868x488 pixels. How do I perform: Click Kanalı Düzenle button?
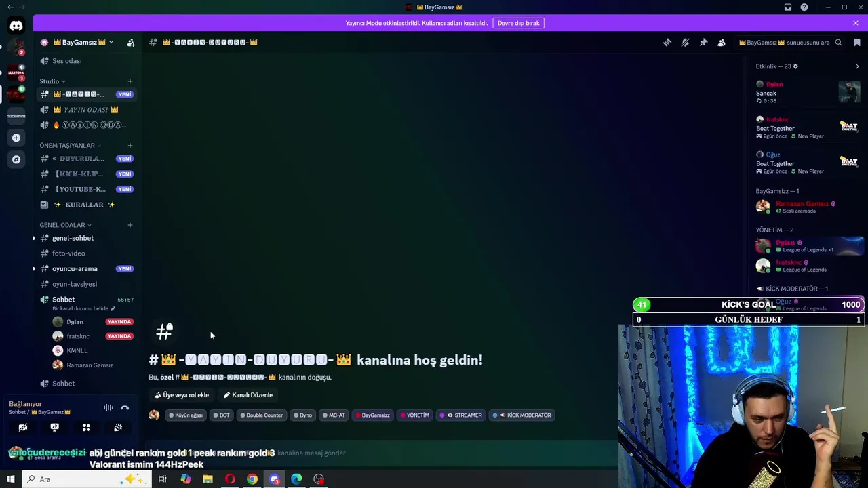click(248, 395)
